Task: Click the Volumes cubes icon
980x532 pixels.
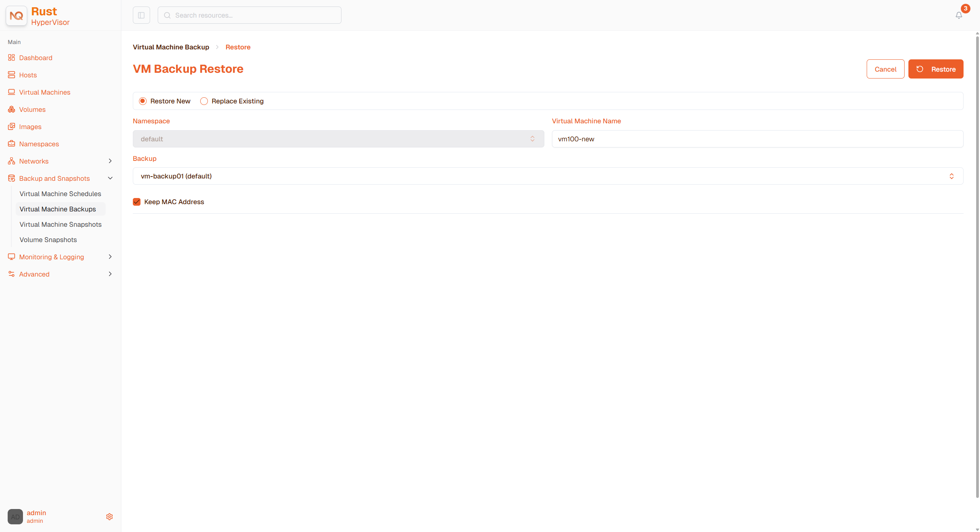Action: coord(11,110)
